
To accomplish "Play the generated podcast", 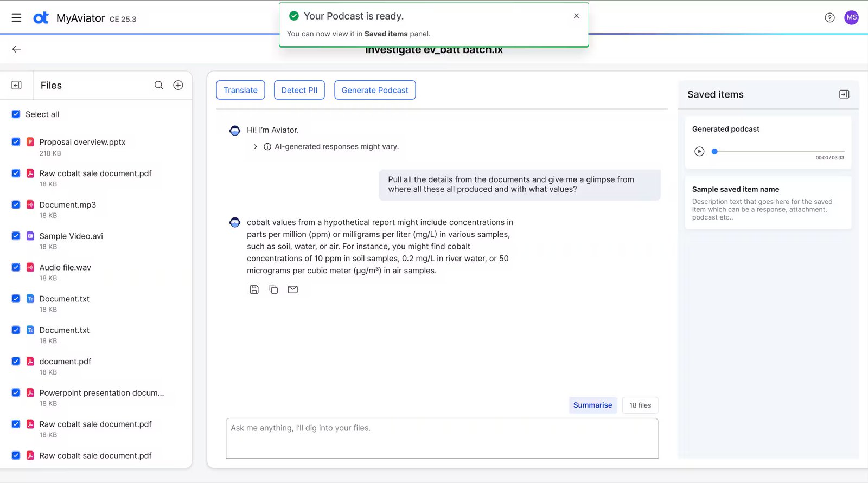I will tap(699, 152).
